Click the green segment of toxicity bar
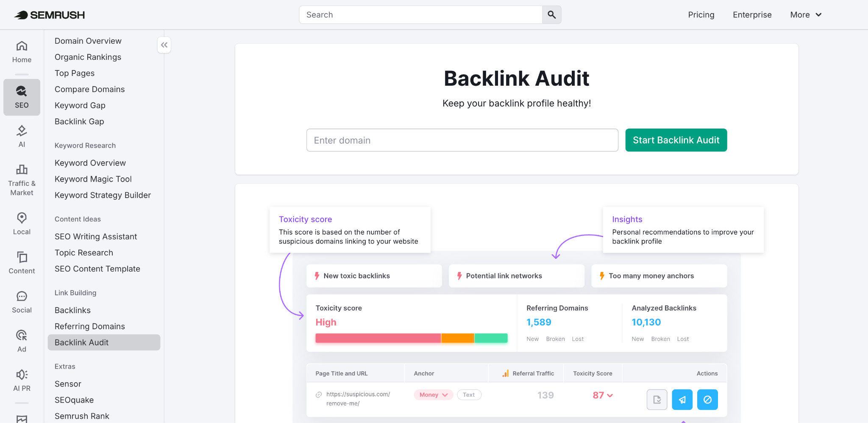The height and width of the screenshot is (423, 868). point(491,338)
